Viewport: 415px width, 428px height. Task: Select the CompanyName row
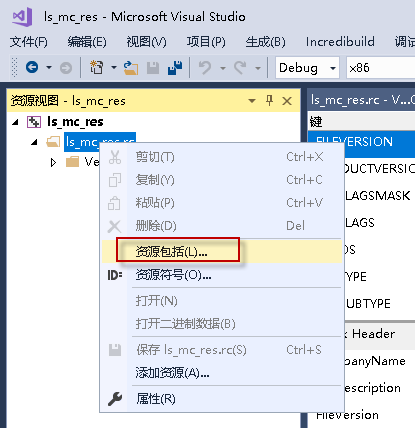click(380, 361)
